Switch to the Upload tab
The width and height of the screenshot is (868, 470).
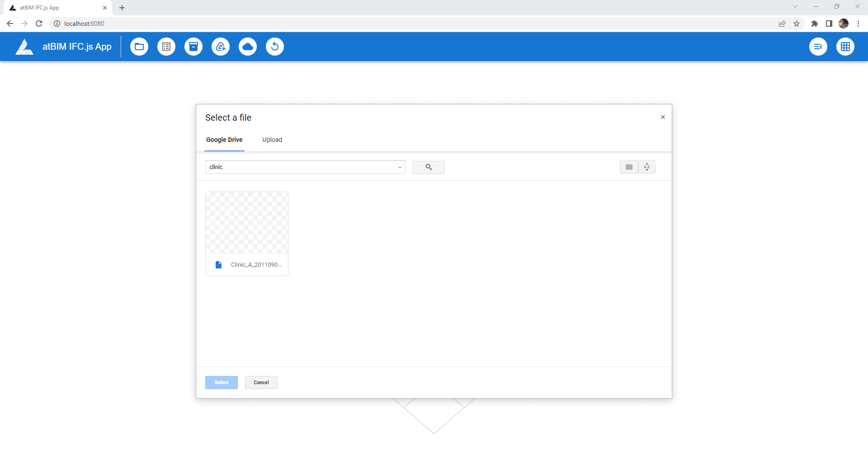[x=272, y=140]
